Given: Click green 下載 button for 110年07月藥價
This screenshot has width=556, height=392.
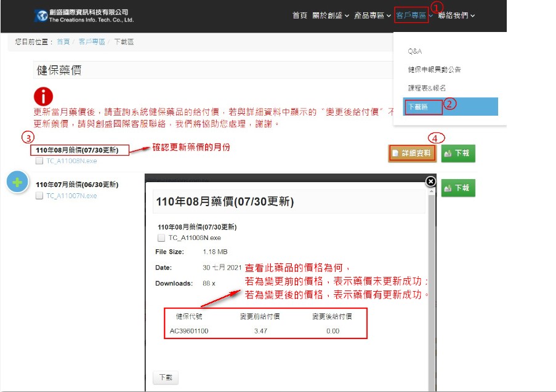Looking at the screenshot, I should 457,188.
